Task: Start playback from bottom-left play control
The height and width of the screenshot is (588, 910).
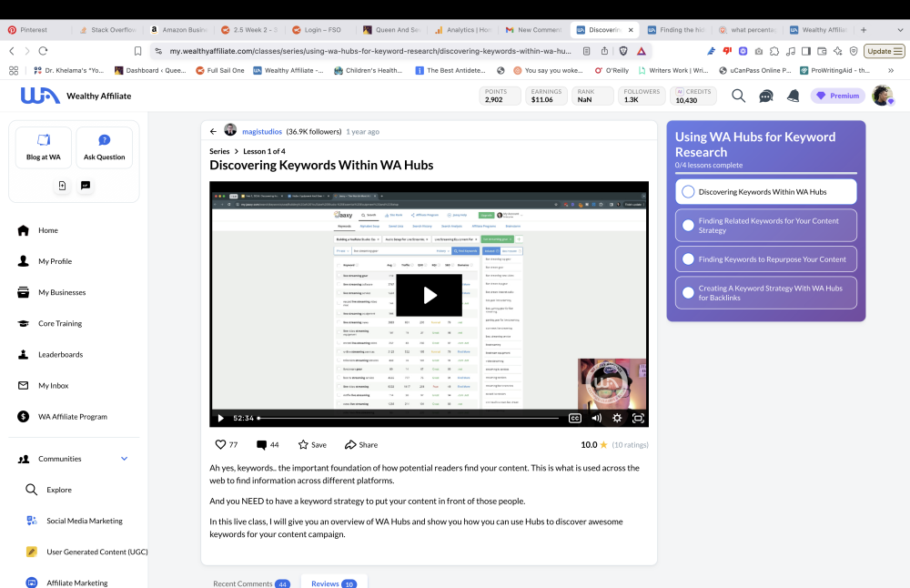Action: click(x=220, y=418)
